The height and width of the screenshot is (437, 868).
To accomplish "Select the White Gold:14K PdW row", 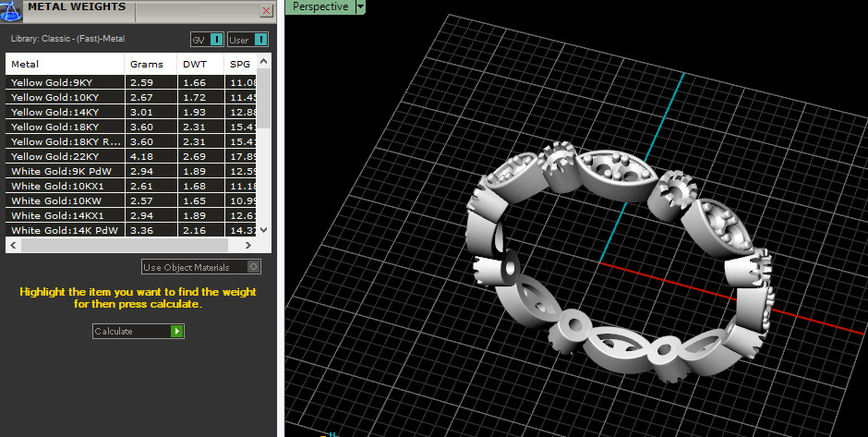I will tap(131, 230).
